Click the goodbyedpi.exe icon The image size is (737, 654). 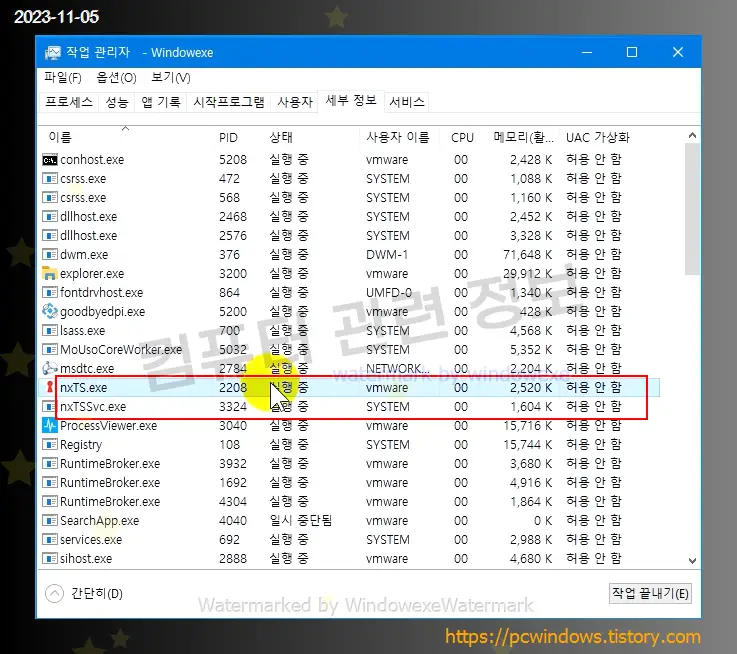coord(50,312)
